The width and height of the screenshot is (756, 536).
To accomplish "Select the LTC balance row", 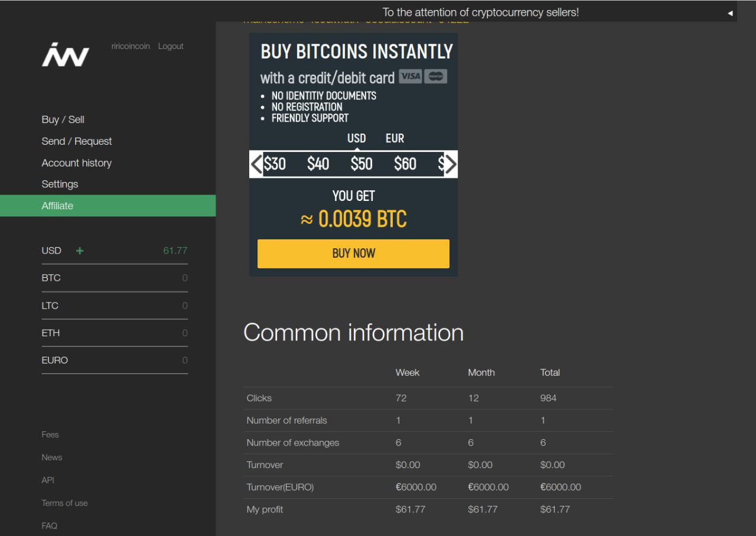I will 115,306.
